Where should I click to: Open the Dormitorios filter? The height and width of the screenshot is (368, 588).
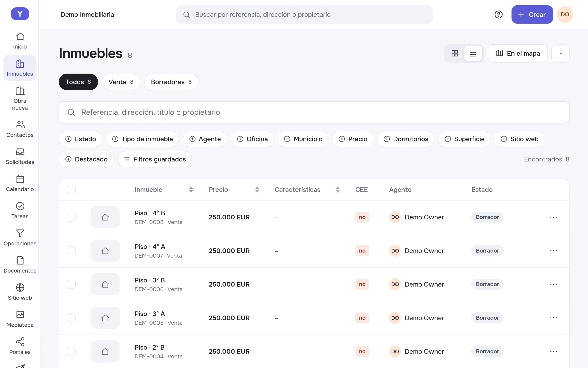click(x=406, y=139)
